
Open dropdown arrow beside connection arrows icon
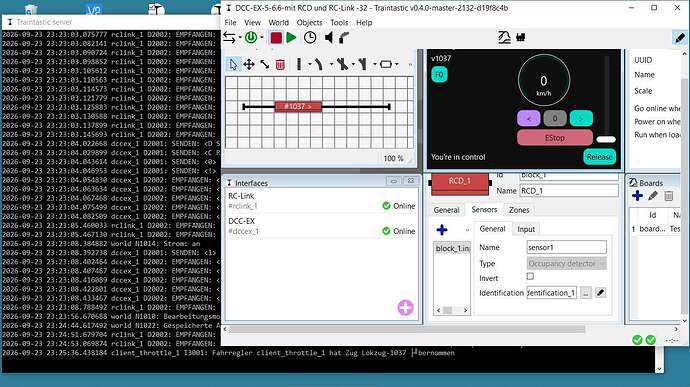[x=240, y=38]
